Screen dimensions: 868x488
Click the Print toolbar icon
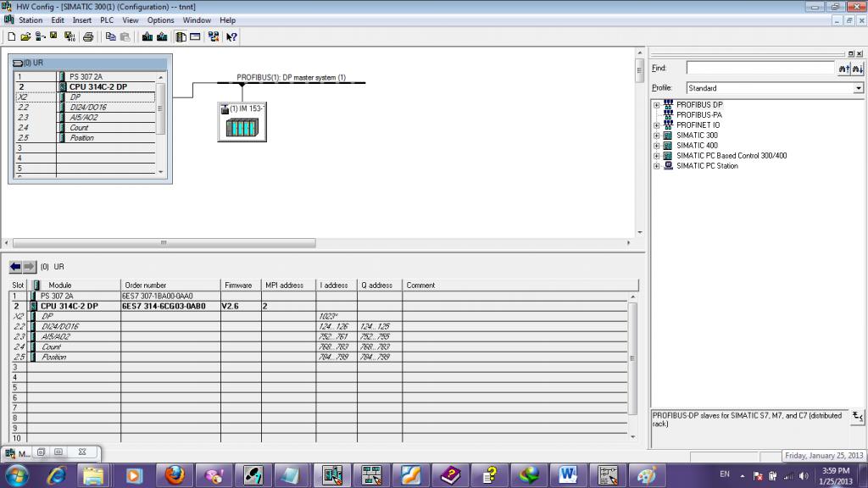point(88,36)
